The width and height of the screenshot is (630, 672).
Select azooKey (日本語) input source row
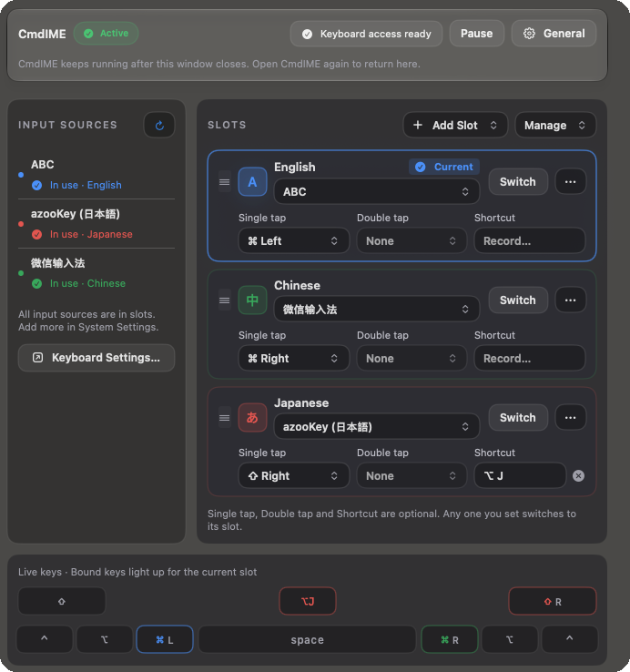point(97,224)
